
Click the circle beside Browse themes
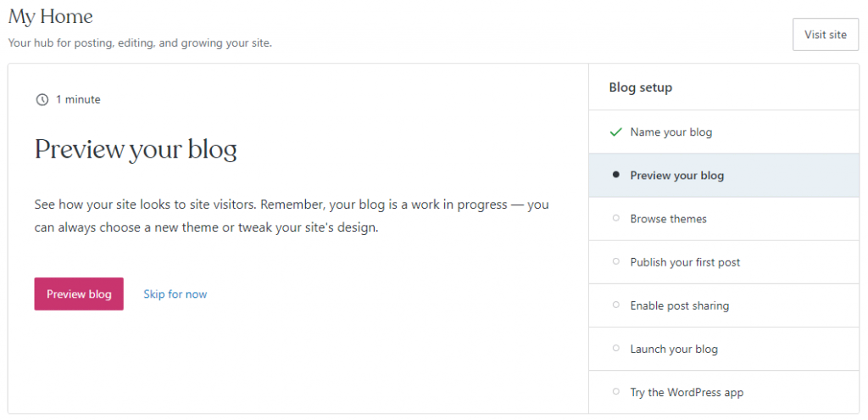pos(615,219)
